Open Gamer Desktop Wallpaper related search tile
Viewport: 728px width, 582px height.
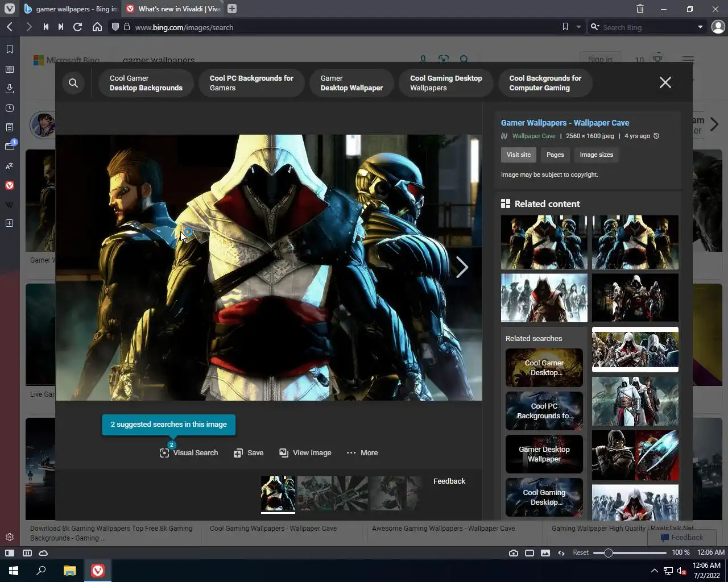click(x=544, y=454)
